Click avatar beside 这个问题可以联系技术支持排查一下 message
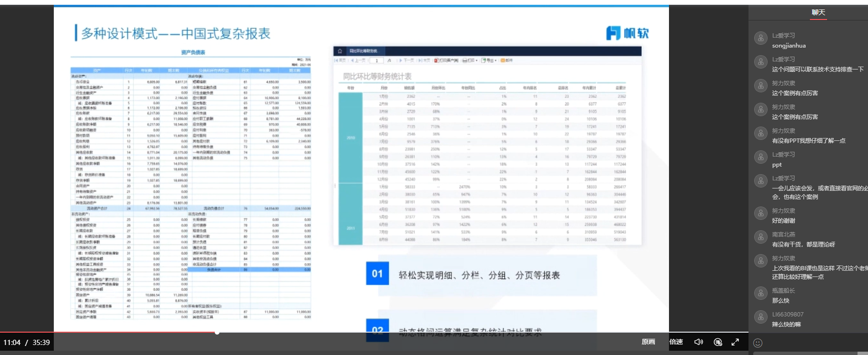Viewport: 868px width, 355px height. point(761,62)
